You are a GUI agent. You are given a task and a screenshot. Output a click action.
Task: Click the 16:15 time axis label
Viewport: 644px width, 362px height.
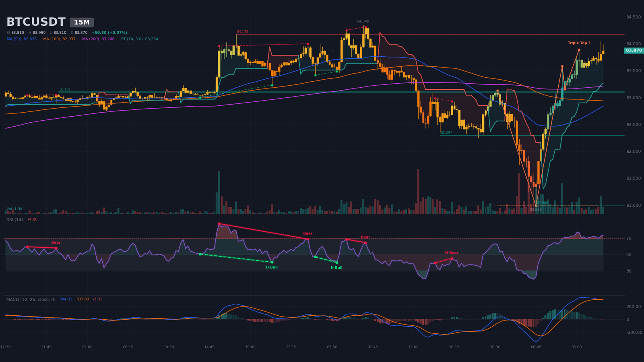tap(454, 347)
